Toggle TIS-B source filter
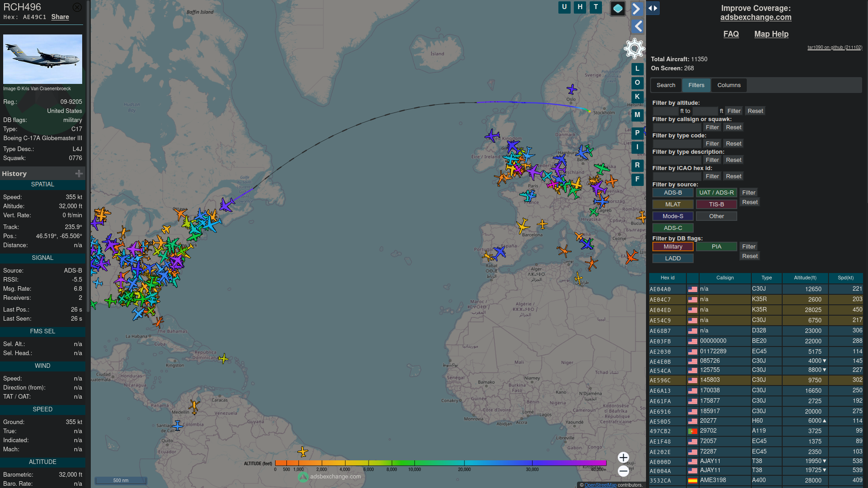 click(716, 205)
